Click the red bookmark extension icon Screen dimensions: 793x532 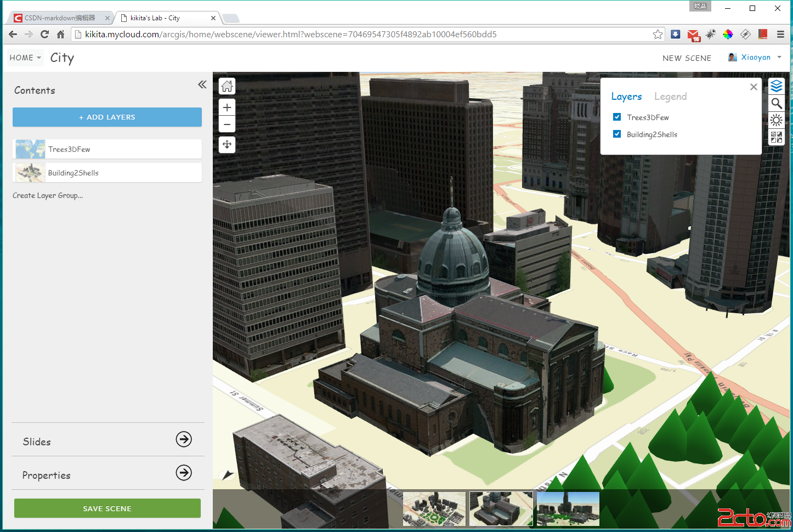[763, 34]
